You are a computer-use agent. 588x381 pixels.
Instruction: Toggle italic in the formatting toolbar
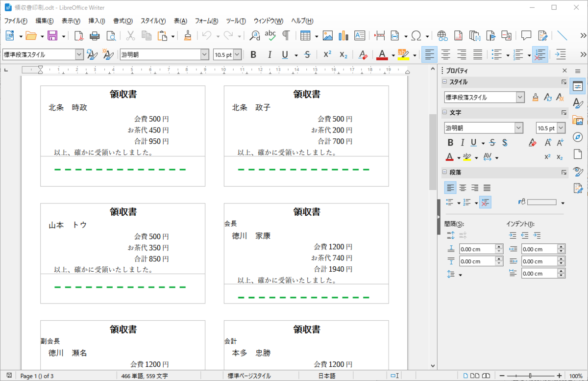(269, 54)
